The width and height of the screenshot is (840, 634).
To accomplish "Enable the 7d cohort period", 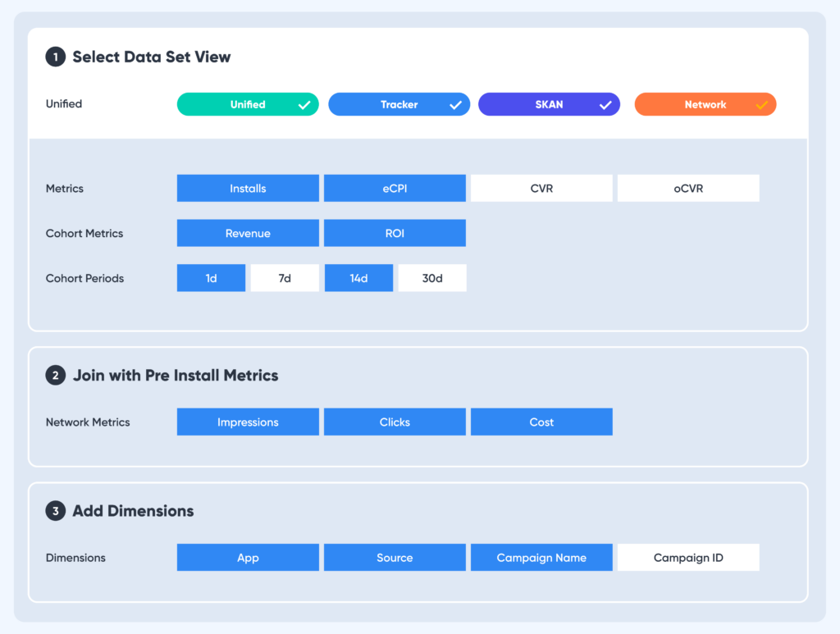I will click(285, 278).
